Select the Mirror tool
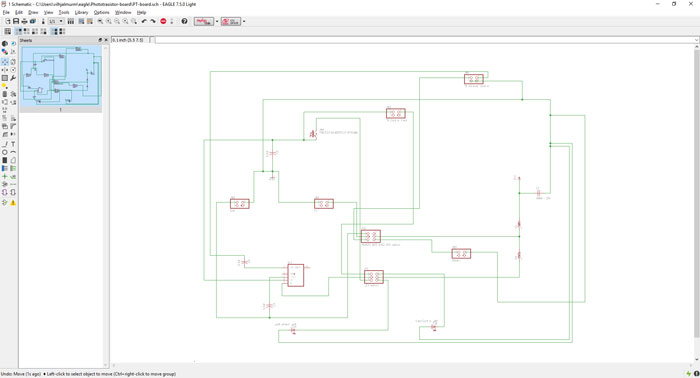This screenshot has width=700, height=378. tap(4, 70)
